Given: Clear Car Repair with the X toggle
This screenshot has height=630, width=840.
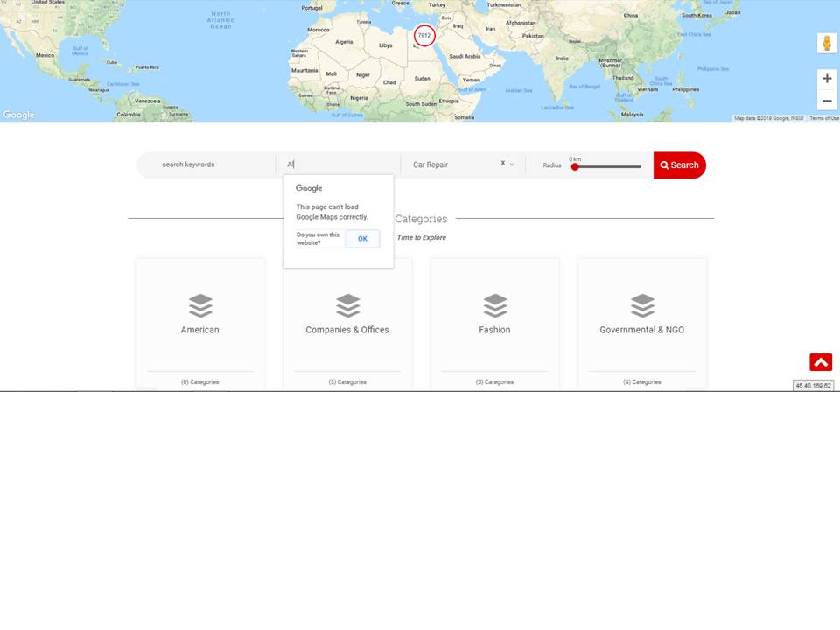Looking at the screenshot, I should pos(502,163).
